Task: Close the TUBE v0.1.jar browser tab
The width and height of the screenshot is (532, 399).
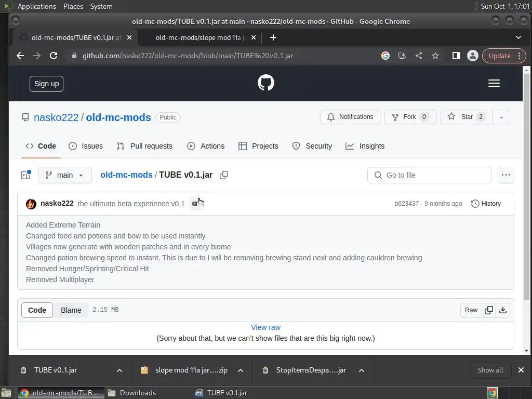Action: tap(129, 37)
